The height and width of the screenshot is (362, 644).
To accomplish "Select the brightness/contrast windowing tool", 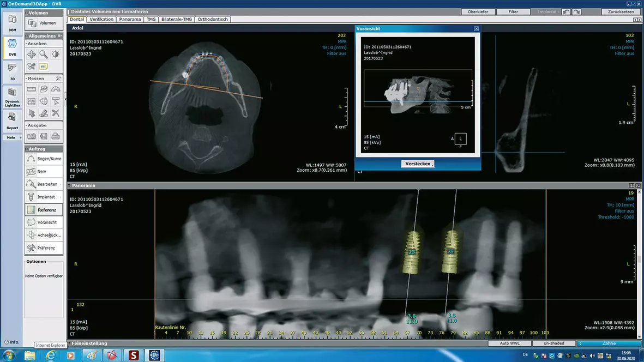I will 56,54.
